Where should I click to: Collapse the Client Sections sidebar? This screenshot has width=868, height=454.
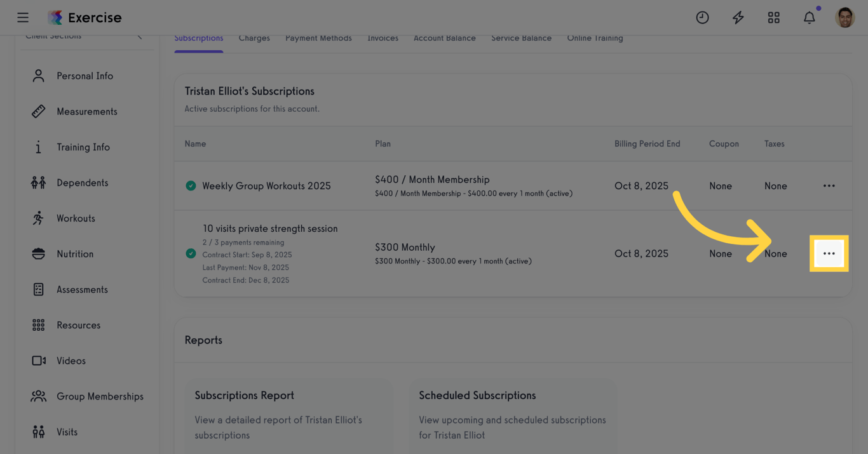point(140,37)
